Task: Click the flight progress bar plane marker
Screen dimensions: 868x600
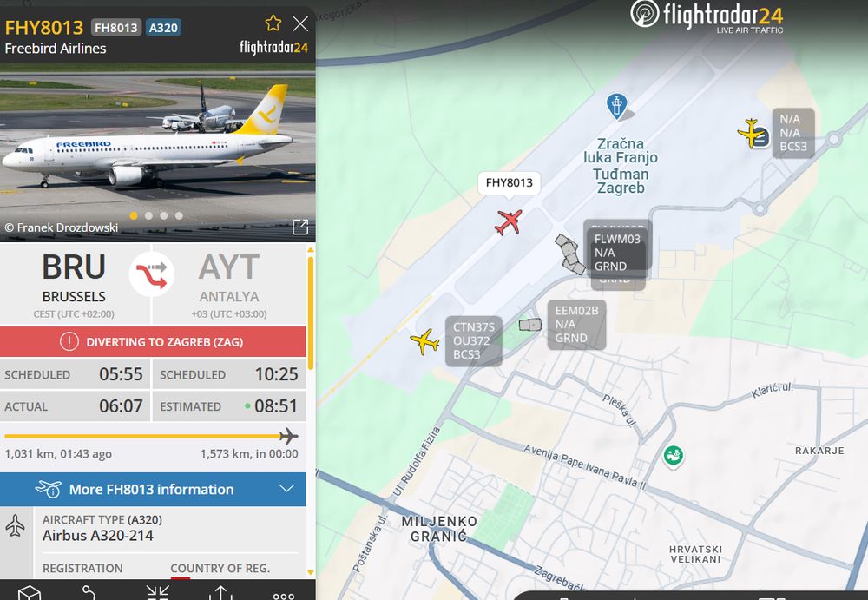Action: (x=288, y=436)
